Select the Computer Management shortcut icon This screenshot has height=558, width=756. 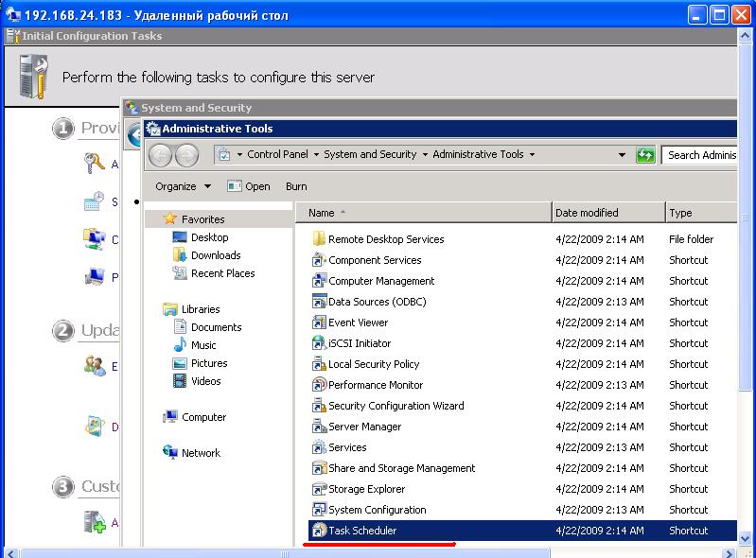tap(319, 281)
